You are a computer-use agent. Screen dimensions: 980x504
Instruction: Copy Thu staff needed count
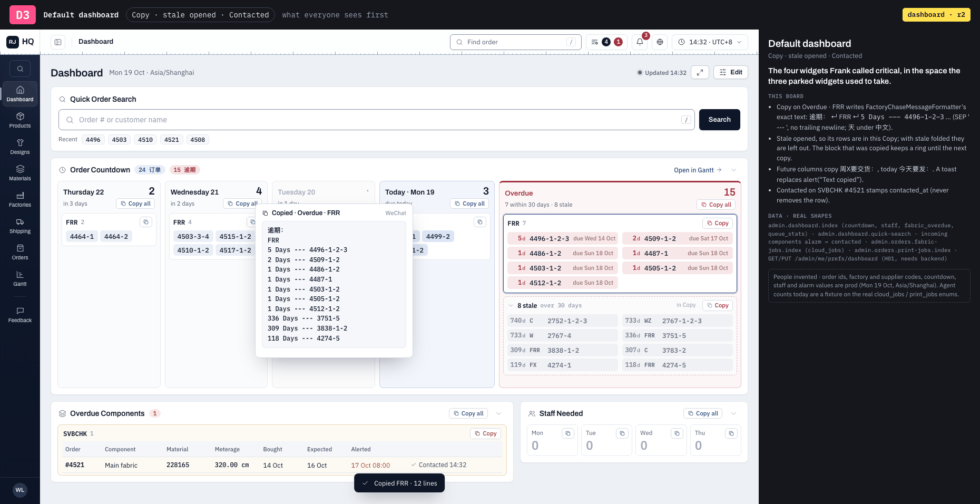click(x=731, y=433)
